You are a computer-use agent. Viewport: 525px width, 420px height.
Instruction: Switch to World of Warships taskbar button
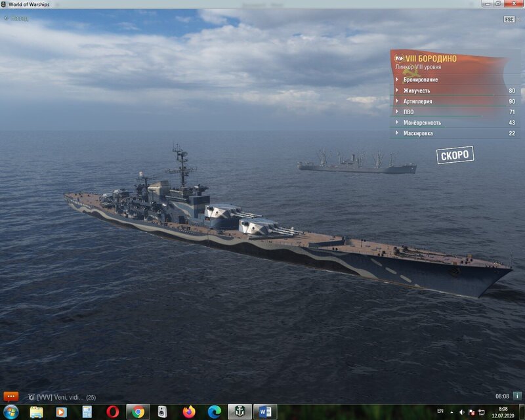pyautogui.click(x=240, y=412)
